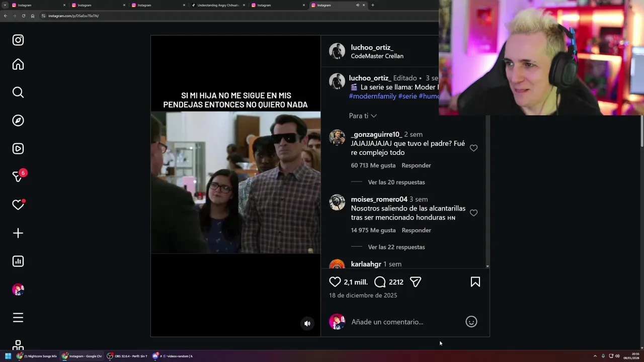The width and height of the screenshot is (644, 362).
Task: Like moises_romero04's comment
Action: pos(473,213)
